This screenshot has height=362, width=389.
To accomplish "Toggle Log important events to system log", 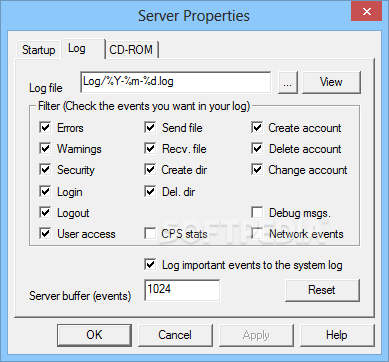I will click(x=150, y=265).
